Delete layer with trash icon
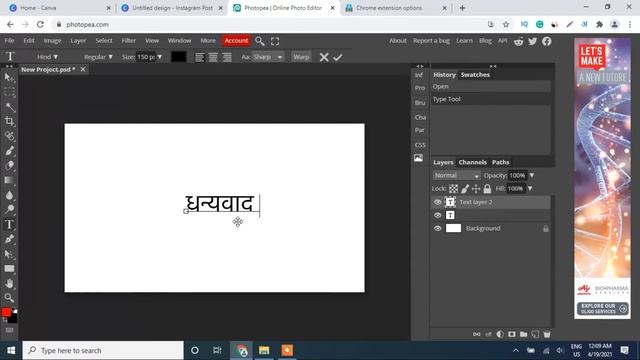Viewport: 640px width, 360px height. [x=547, y=334]
